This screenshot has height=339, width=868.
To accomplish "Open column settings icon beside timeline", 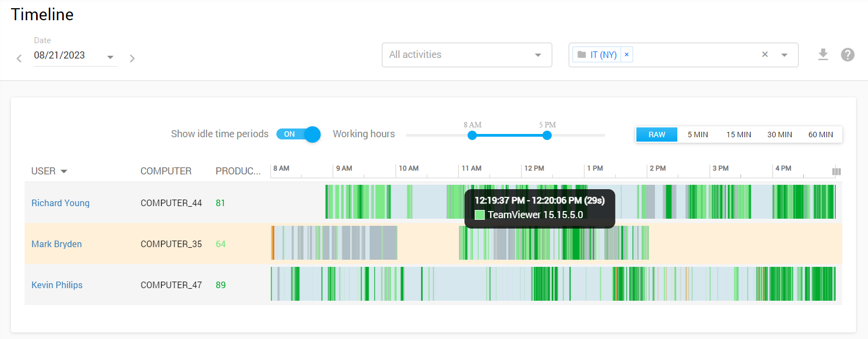I will pos(836,172).
